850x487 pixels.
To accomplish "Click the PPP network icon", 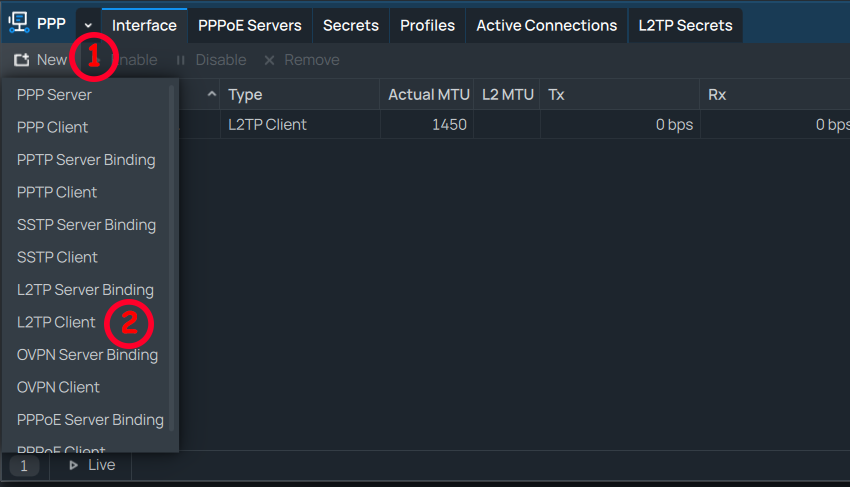I will pos(18,24).
